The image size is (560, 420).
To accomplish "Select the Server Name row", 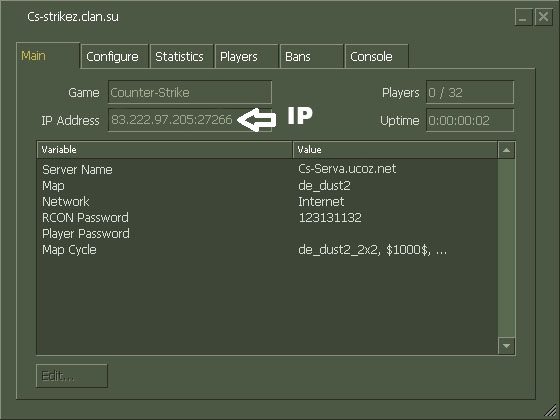I will point(267,169).
